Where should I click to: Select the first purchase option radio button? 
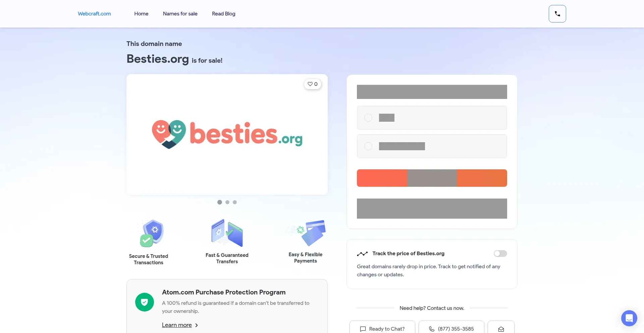[368, 118]
